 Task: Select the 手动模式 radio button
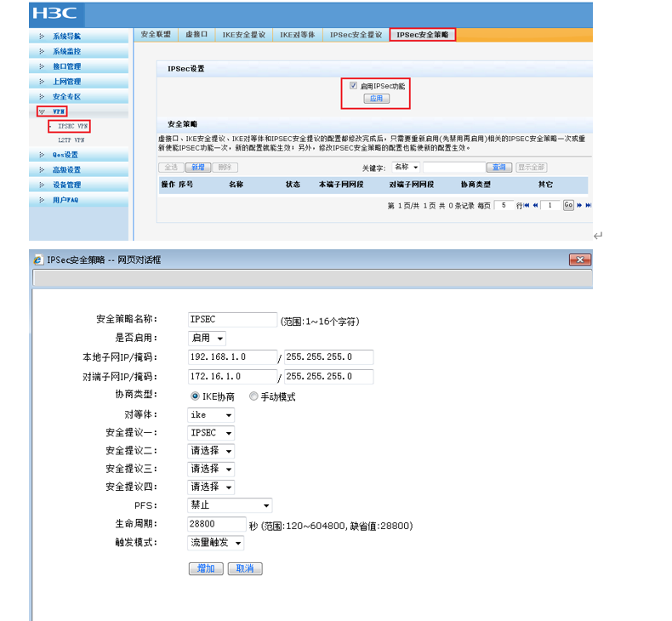253,396
